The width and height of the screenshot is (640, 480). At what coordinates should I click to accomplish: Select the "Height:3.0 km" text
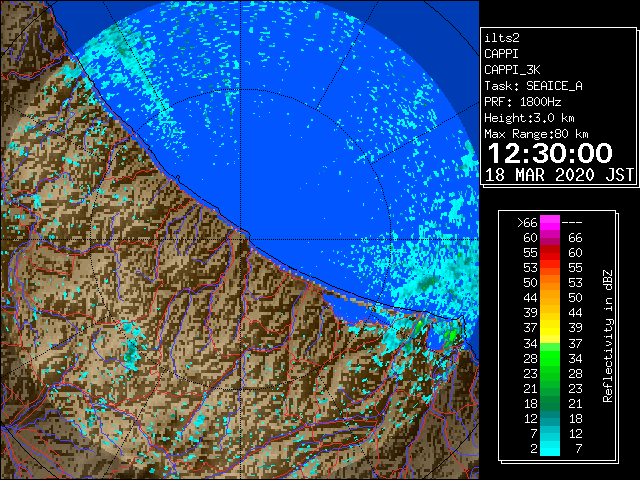pos(529,118)
